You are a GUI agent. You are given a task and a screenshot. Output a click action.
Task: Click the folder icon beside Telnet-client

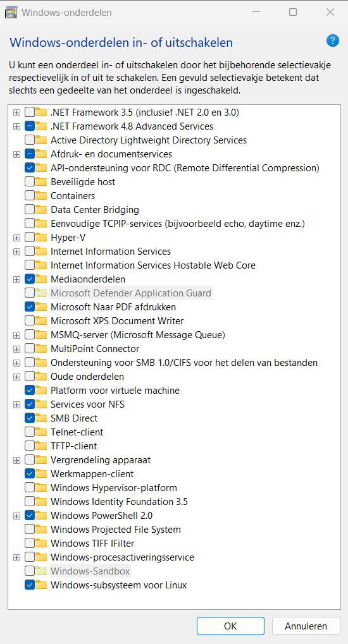pyautogui.click(x=40, y=432)
